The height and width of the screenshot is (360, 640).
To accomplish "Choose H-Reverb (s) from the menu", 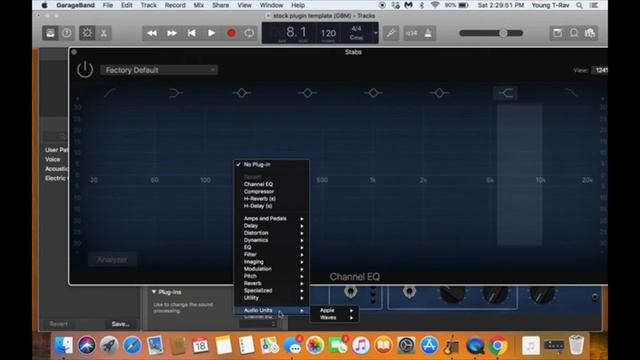I will 271,199.
